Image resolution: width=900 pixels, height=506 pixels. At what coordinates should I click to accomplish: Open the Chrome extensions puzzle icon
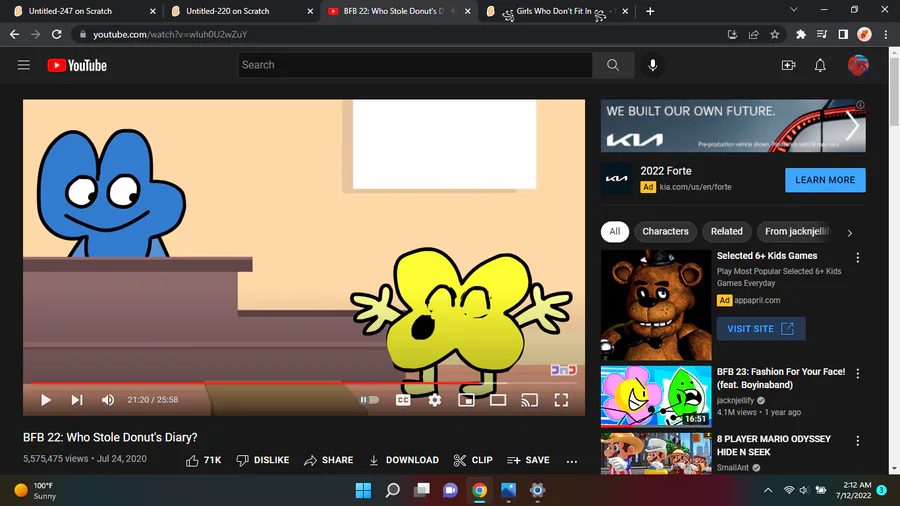[801, 34]
